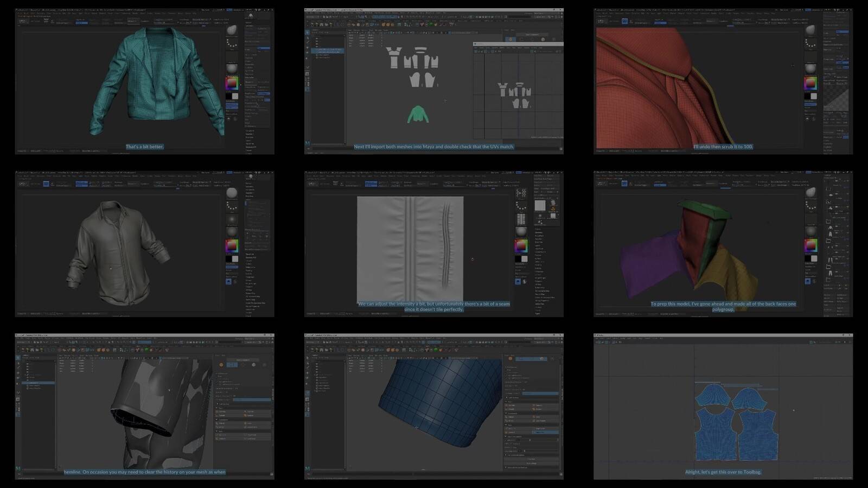Image resolution: width=868 pixels, height=488 pixels.
Task: Click the color picker in the teal jacket screenshot
Action: 232,84
